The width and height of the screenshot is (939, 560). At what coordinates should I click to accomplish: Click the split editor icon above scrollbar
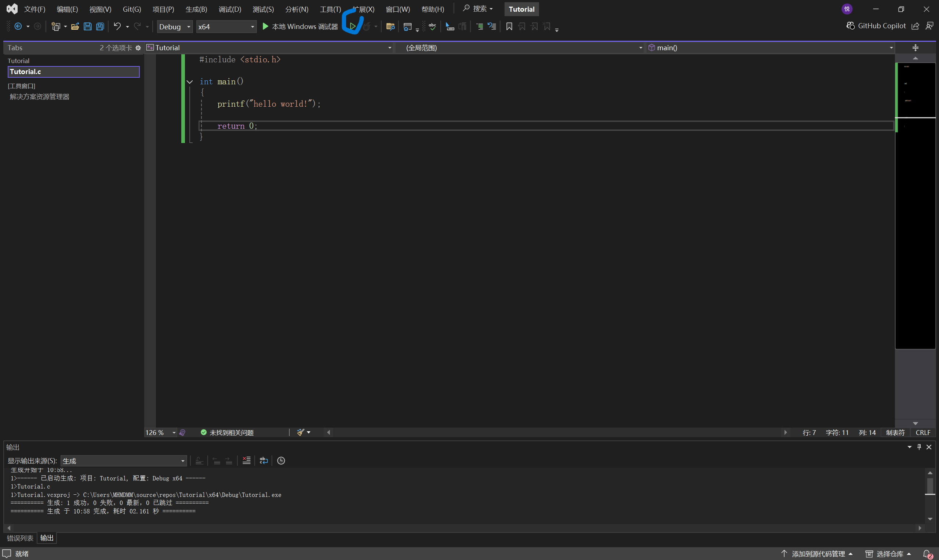point(915,48)
